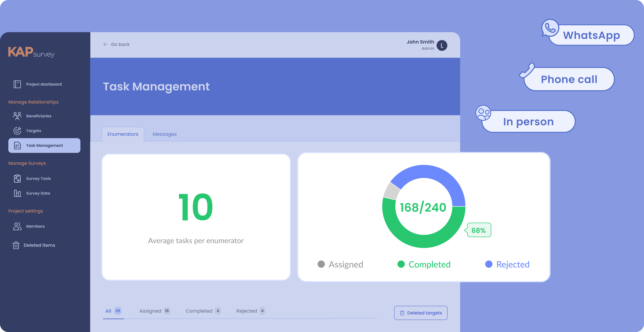Screen dimensions: 644x332
Task: Click the Deleted items trash icon
Action: click(x=16, y=245)
